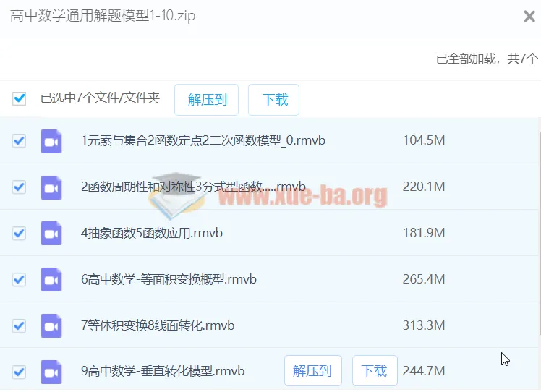Click top 下载 button for selected files

point(274,100)
